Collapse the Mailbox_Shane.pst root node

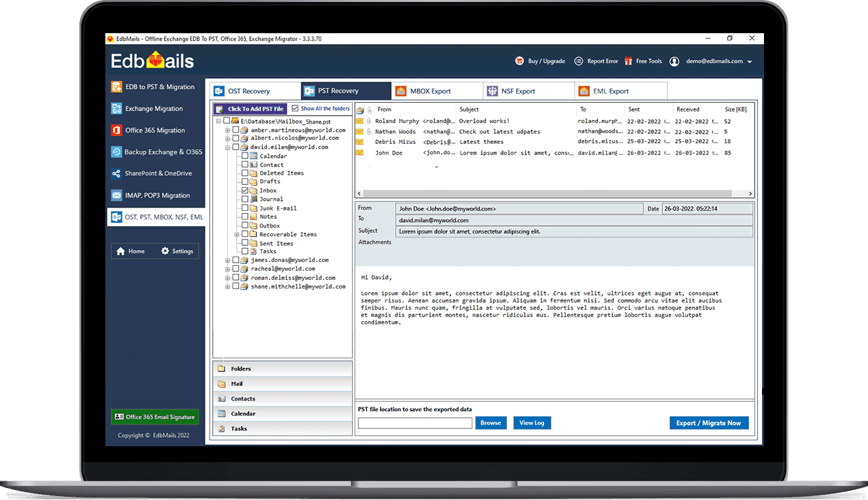pyautogui.click(x=219, y=121)
